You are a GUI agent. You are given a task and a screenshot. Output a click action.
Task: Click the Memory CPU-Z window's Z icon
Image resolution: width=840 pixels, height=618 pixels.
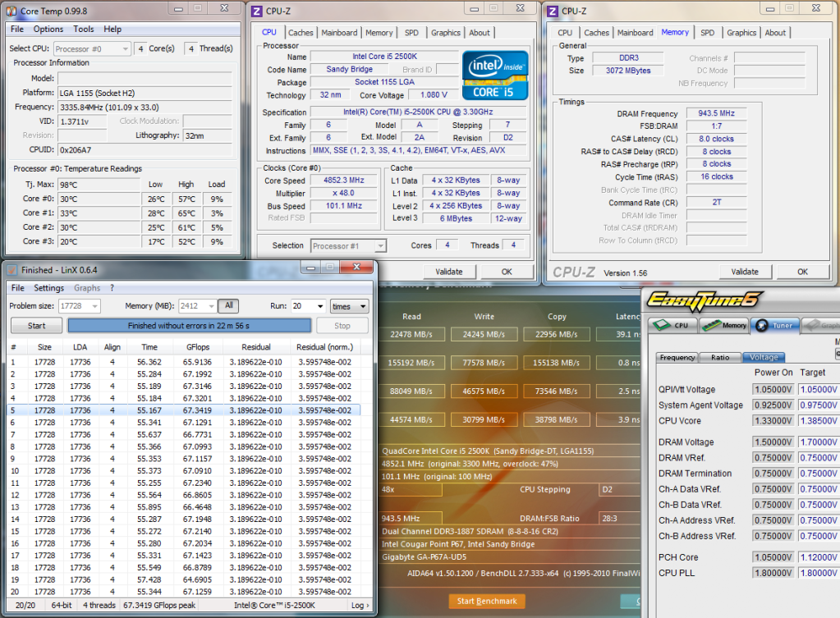point(553,11)
